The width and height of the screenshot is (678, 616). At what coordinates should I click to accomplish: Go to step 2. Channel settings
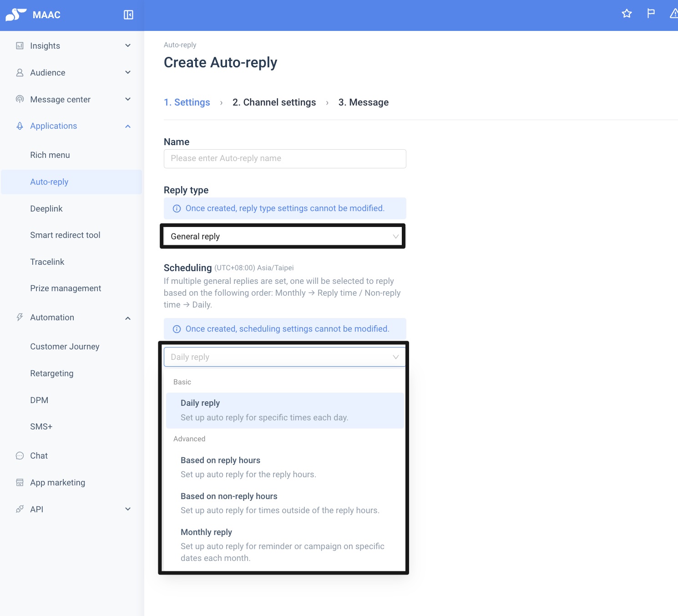(274, 102)
